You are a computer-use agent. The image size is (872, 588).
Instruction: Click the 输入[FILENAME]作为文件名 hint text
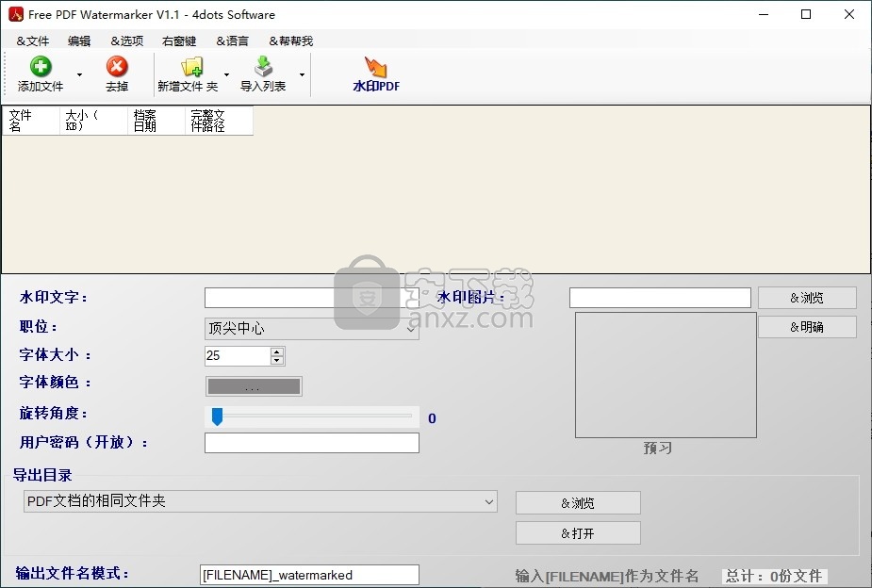click(x=607, y=577)
